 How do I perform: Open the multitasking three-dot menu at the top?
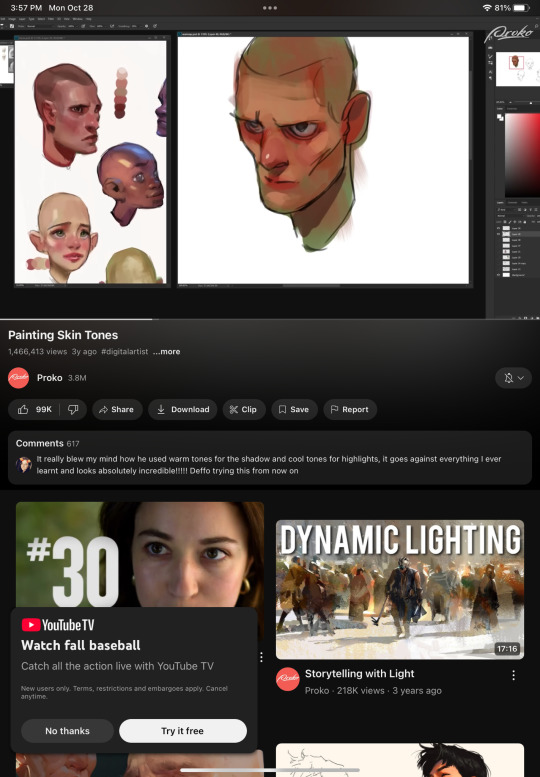pos(270,8)
